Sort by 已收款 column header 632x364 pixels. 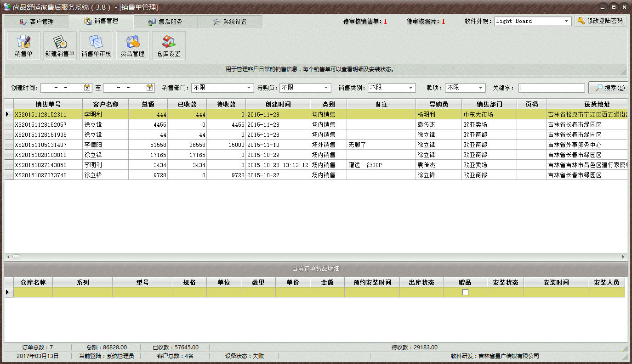187,104
